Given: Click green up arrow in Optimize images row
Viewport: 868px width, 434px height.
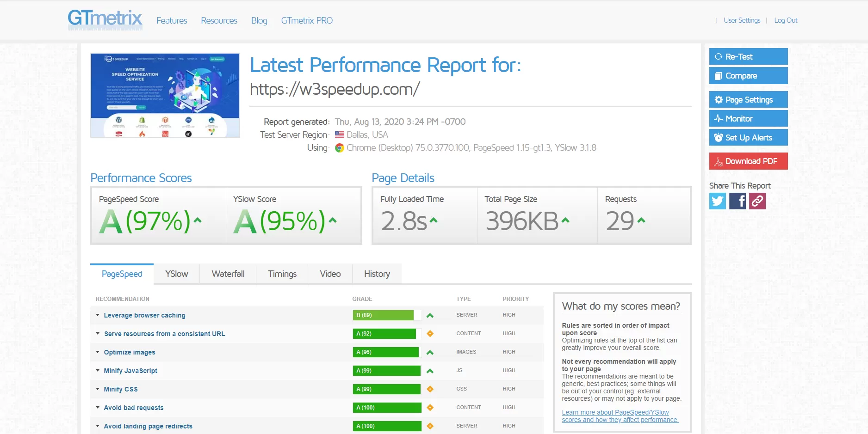Looking at the screenshot, I should click(430, 352).
